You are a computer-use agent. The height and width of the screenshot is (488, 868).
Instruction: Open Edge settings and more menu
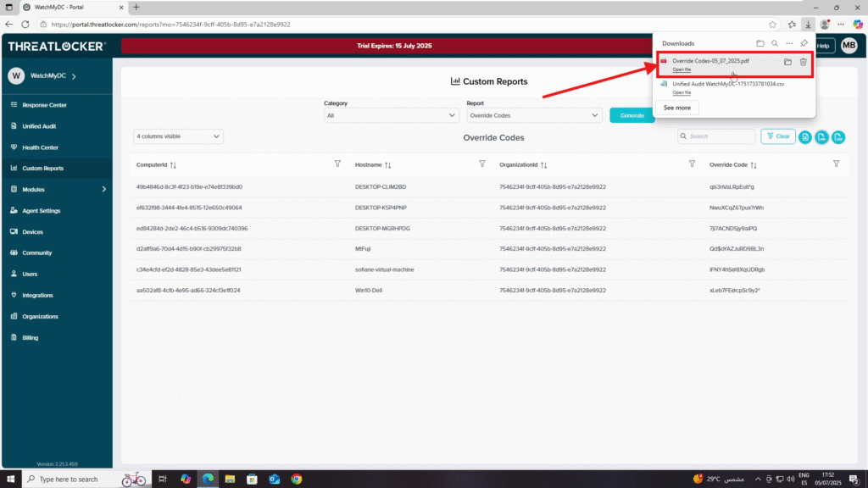[x=841, y=25]
